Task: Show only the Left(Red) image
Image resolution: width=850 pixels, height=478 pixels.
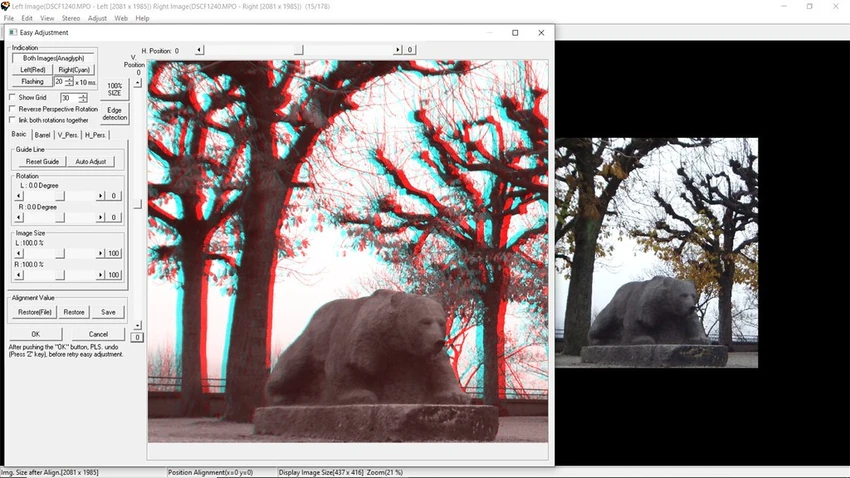Action: tap(33, 70)
